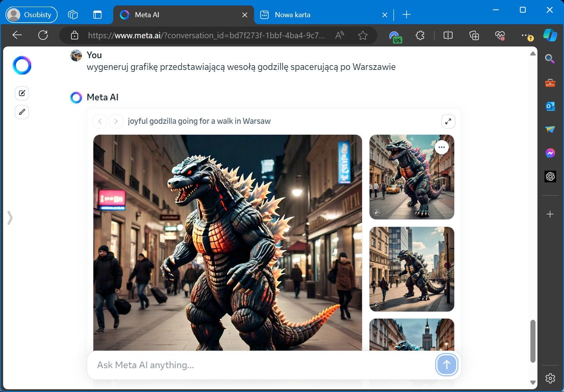The image size is (564, 392).
Task: Activate the Read aloud icon
Action: (340, 36)
